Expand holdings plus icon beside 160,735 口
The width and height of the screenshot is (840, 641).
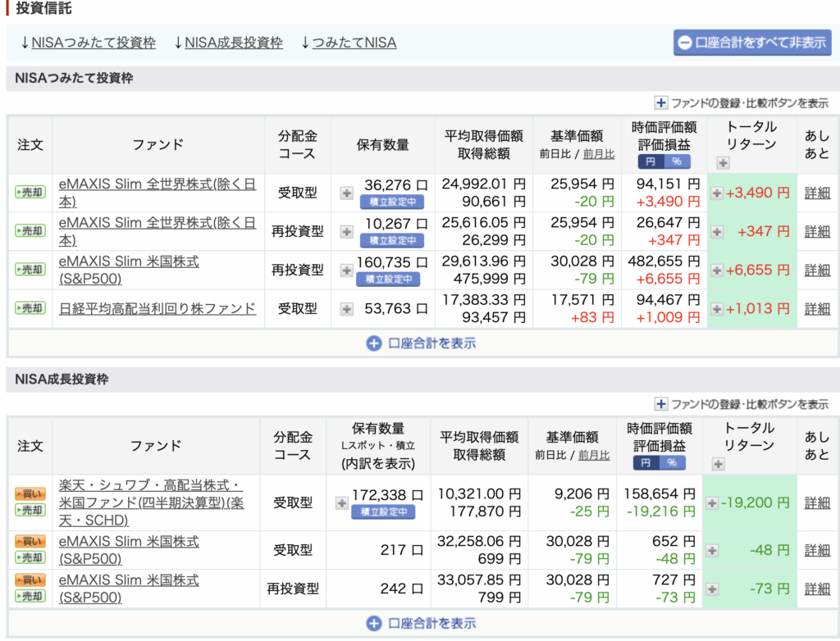(x=347, y=270)
